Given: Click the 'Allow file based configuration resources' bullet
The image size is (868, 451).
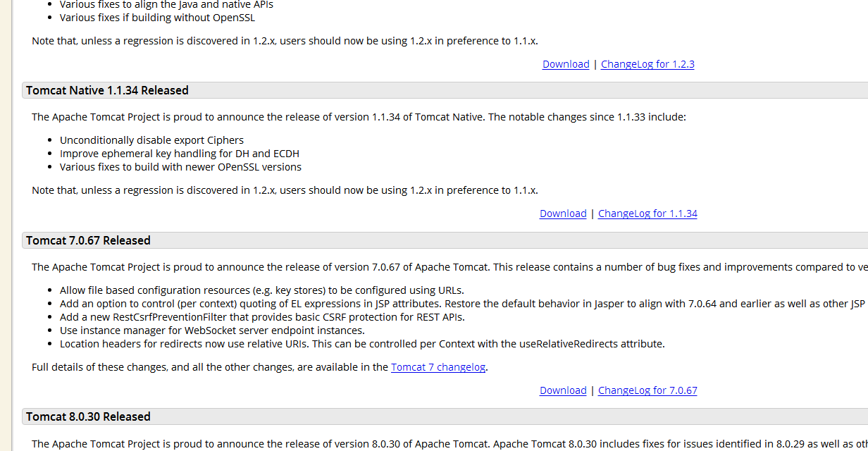Looking at the screenshot, I should (x=261, y=290).
